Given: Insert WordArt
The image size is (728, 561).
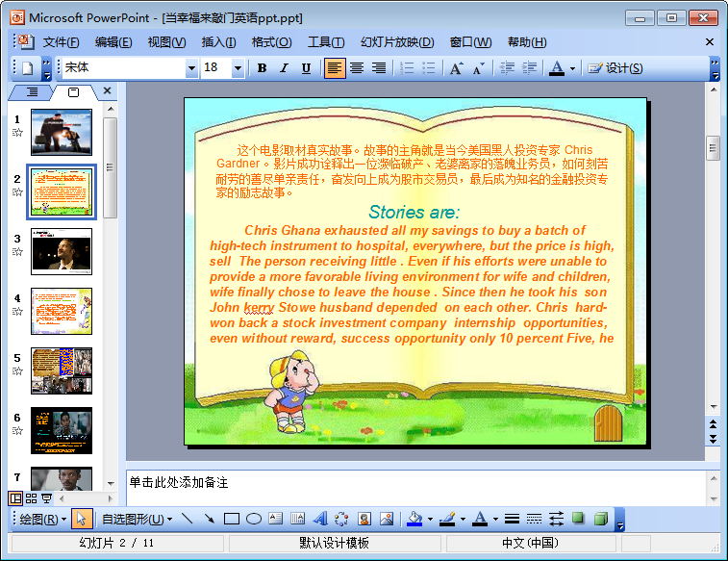Looking at the screenshot, I should pyautogui.click(x=320, y=519).
